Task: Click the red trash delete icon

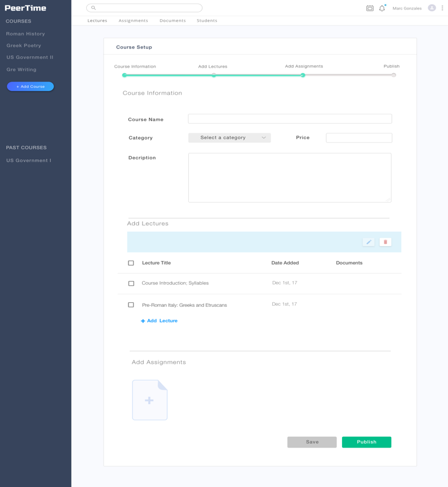Action: tap(385, 242)
